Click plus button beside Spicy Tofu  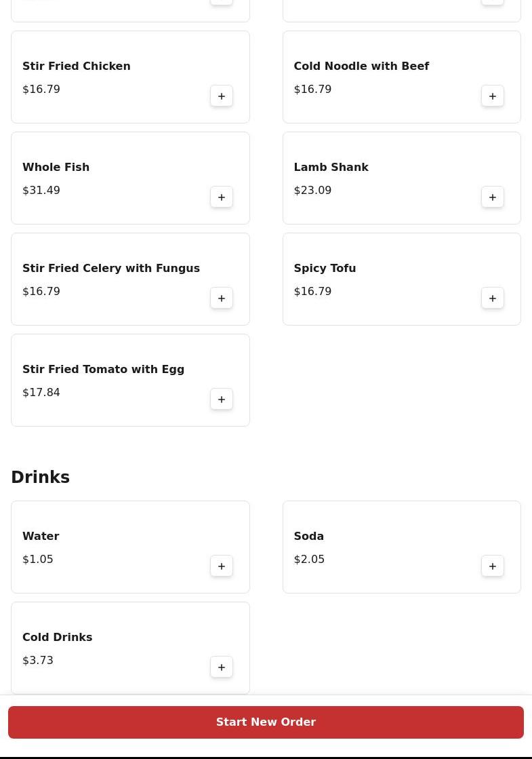click(x=493, y=298)
